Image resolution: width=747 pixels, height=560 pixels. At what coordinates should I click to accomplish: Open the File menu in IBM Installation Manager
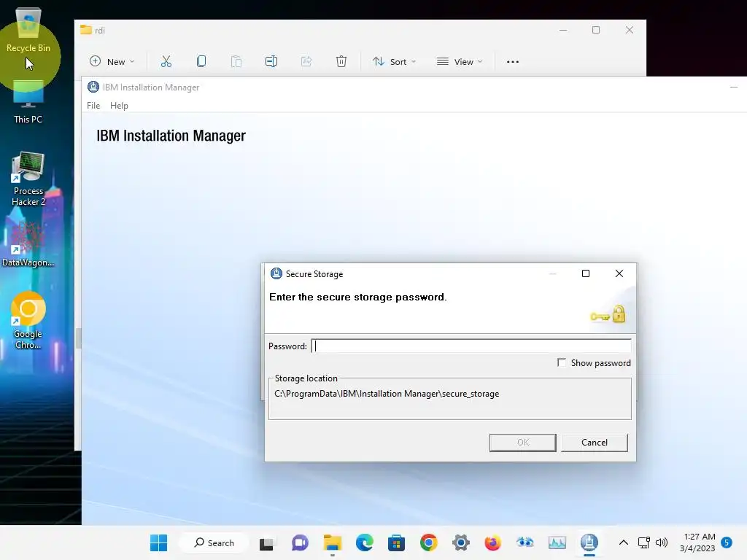coord(93,106)
